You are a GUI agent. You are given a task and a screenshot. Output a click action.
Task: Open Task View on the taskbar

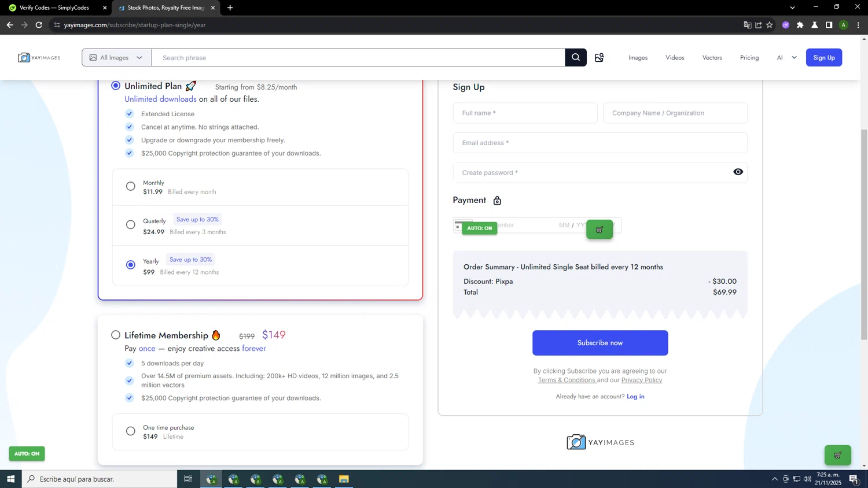click(x=188, y=479)
